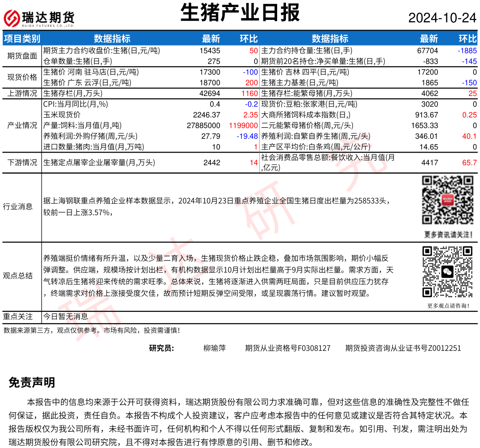Click the 上游情况 category label
This screenshot has width=480, height=448.
[x=22, y=93]
